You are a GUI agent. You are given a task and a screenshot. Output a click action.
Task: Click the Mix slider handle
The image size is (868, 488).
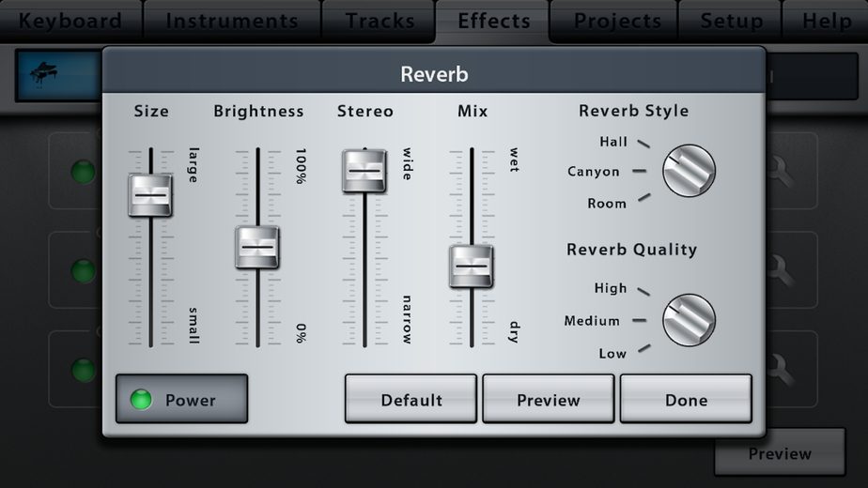coord(471,267)
